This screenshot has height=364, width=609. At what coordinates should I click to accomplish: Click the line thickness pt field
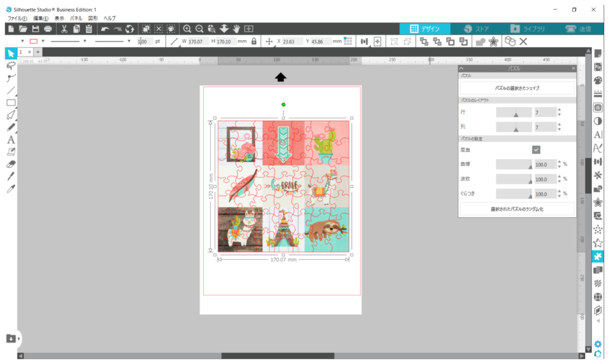[x=145, y=41]
